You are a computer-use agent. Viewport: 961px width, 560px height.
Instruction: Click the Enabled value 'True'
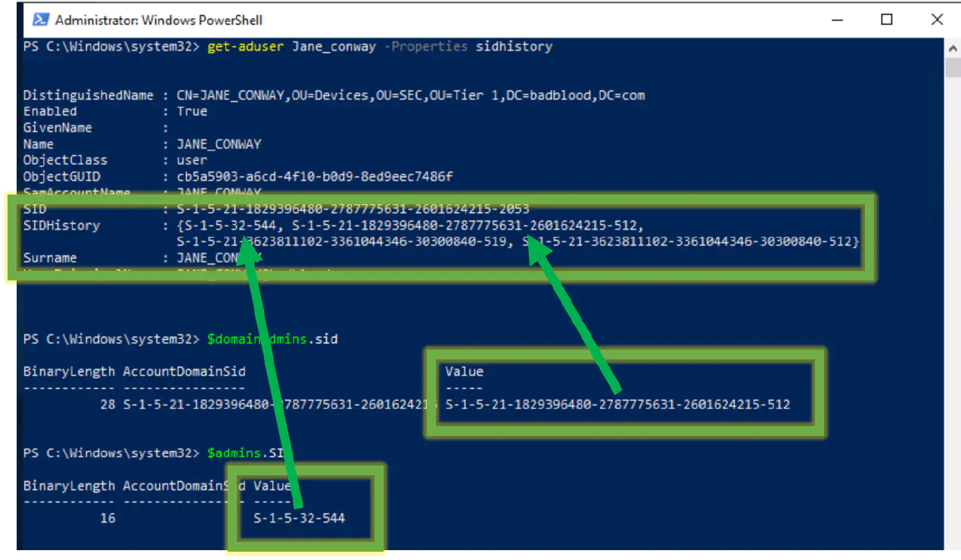tap(191, 111)
